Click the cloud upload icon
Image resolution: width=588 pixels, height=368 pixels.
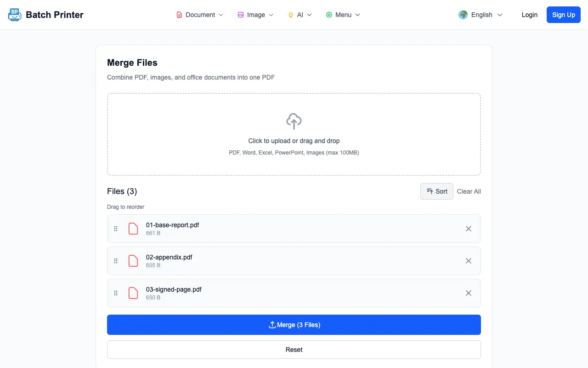(x=294, y=121)
